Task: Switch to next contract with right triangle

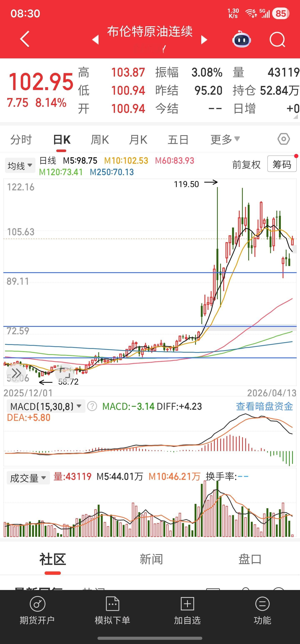Action: click(x=204, y=39)
